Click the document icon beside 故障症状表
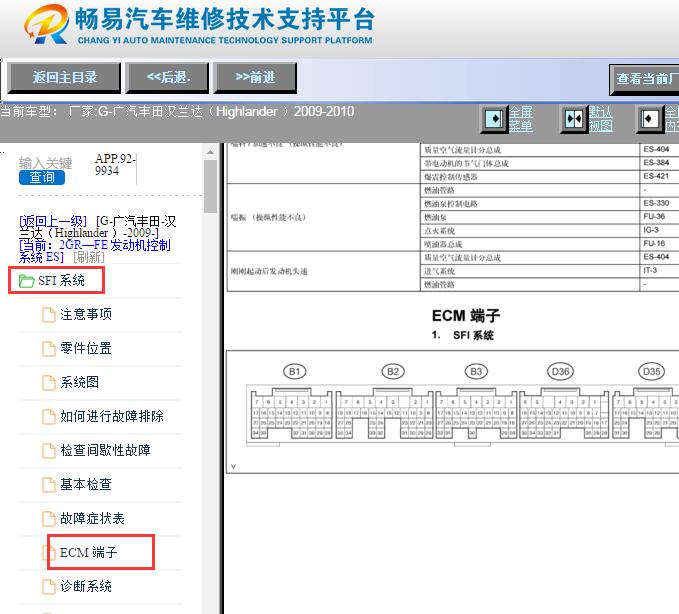Screen dimensions: 679x614 48,519
